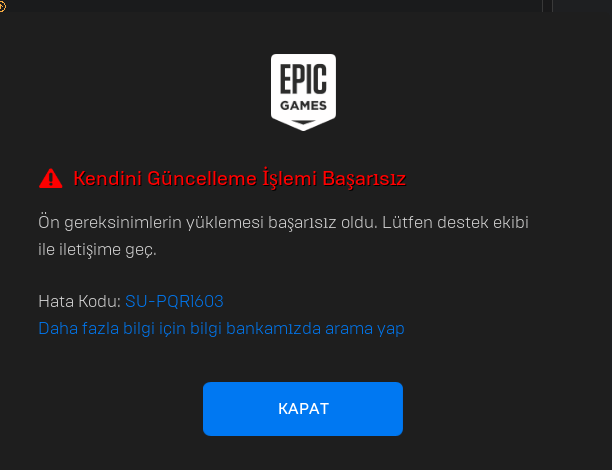The height and width of the screenshot is (470, 612).
Task: Click the "ile iletişime geç." text line
Action: click(x=97, y=250)
